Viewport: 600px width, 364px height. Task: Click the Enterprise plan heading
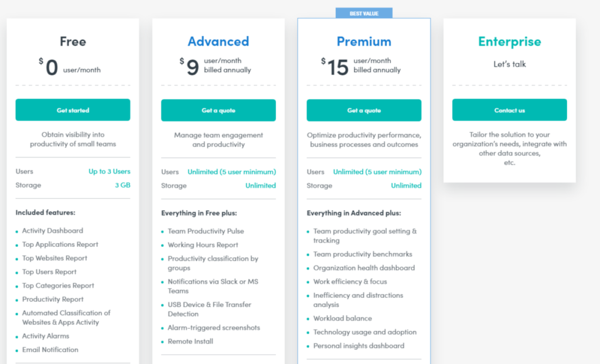pos(509,42)
